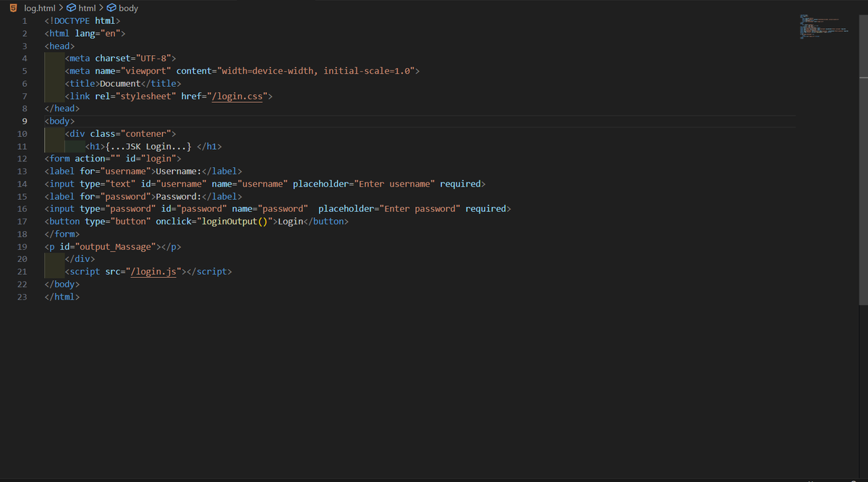Click the closing </body> tag
The image size is (868, 482).
62,284
